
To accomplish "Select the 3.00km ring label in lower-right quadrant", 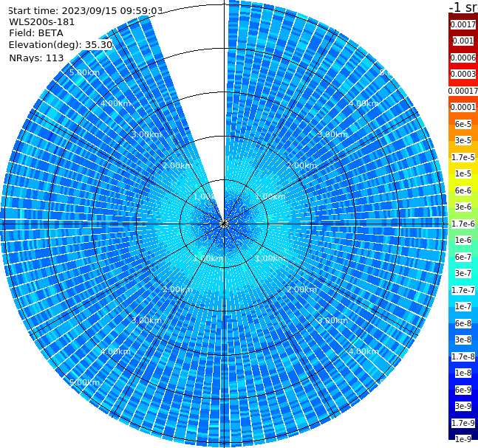I will click(332, 320).
